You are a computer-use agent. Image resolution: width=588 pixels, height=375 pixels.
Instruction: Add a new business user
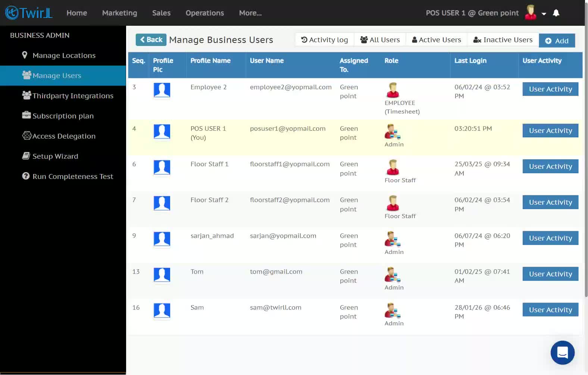pyautogui.click(x=557, y=41)
